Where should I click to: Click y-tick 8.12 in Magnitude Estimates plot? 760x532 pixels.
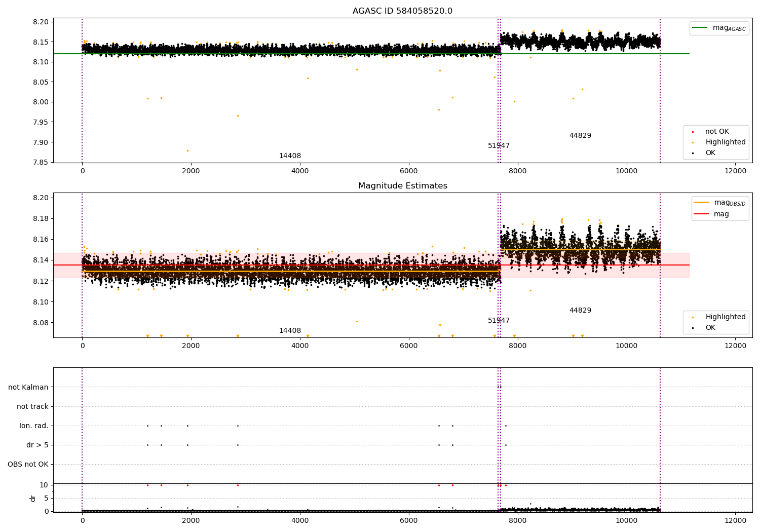40,281
